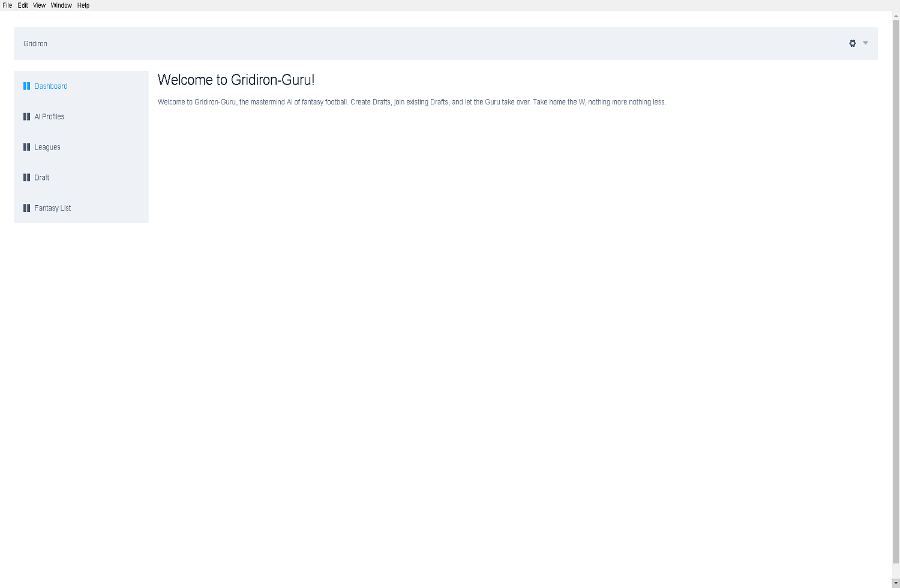Open the Help menu
The image size is (900, 588).
tap(83, 5)
